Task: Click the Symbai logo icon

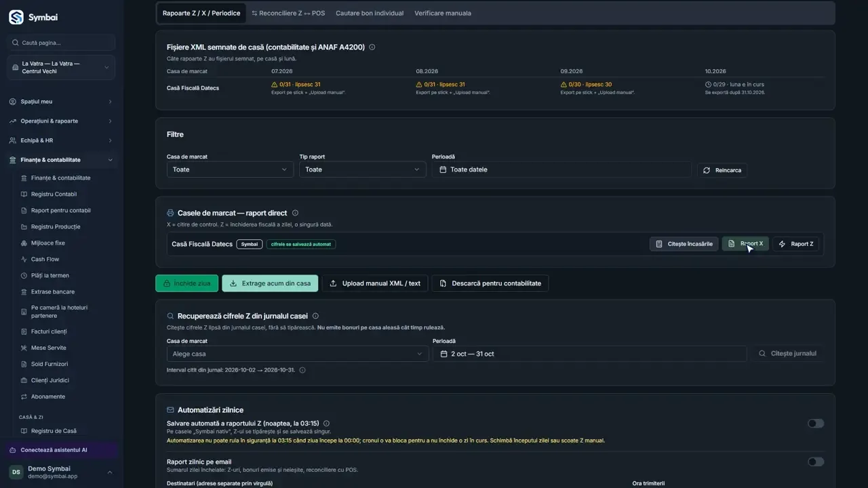Action: tap(16, 18)
